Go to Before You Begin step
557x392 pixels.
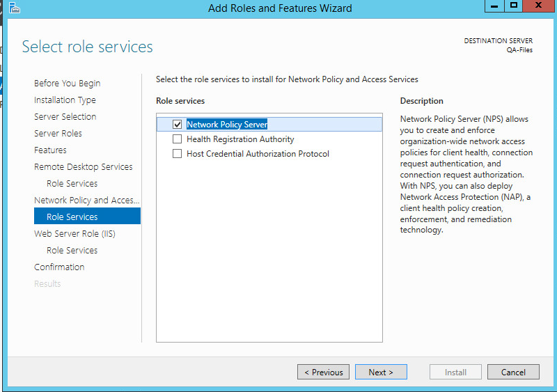click(x=67, y=84)
